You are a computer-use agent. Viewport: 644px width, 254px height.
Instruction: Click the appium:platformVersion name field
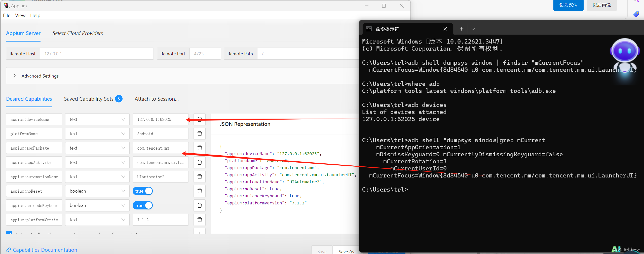point(34,220)
